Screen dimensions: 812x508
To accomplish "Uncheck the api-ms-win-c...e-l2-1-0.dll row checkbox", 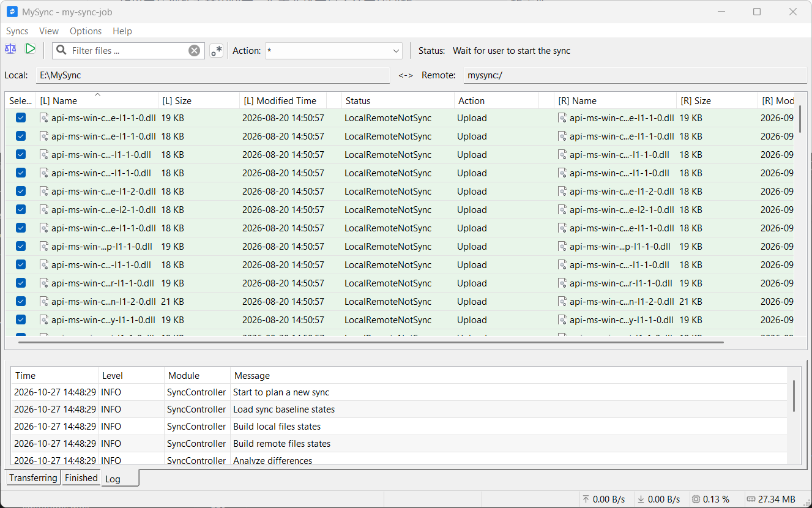I will pyautogui.click(x=21, y=210).
